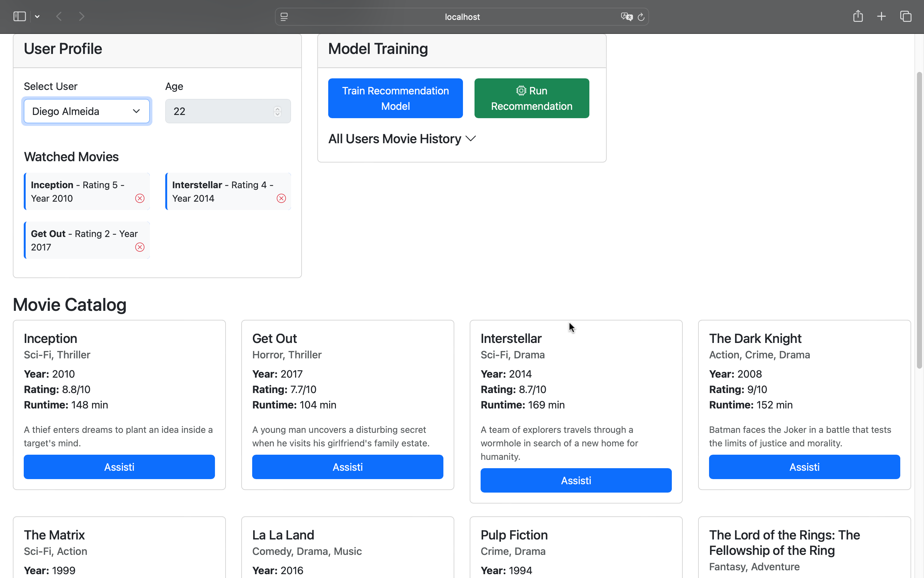Click the "Year: 2008" line

click(735, 374)
